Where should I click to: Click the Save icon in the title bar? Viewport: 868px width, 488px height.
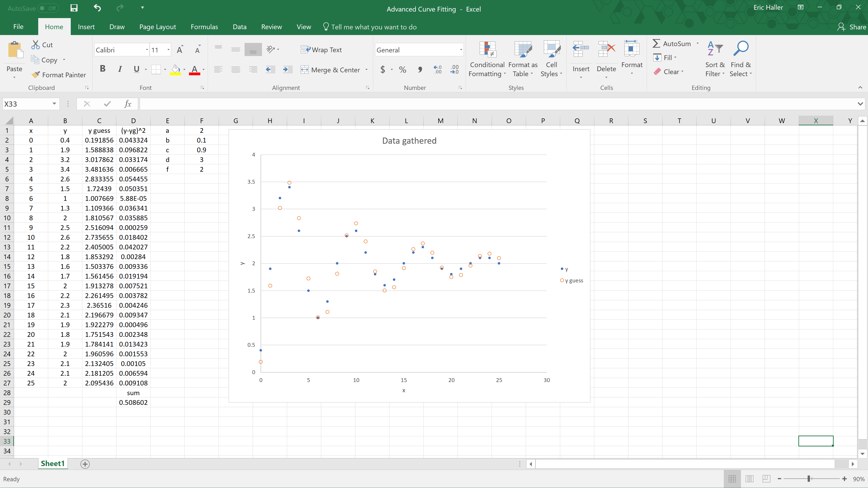[74, 8]
